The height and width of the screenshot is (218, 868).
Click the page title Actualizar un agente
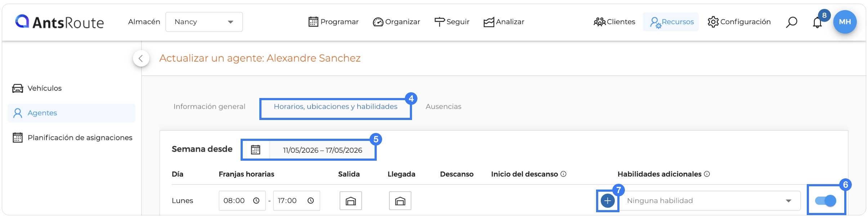tap(260, 58)
